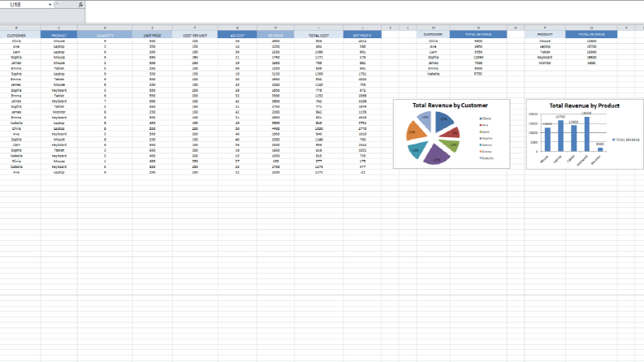Viewport: 644px width, 362px height.
Task: Select column N header
Action: (478, 28)
